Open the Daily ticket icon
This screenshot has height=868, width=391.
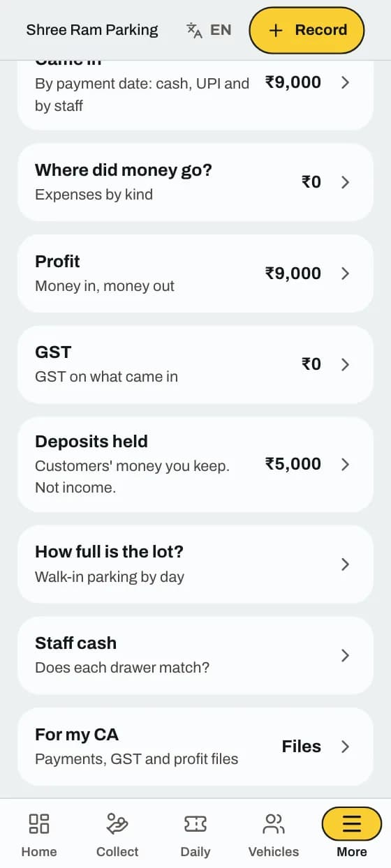click(x=195, y=824)
